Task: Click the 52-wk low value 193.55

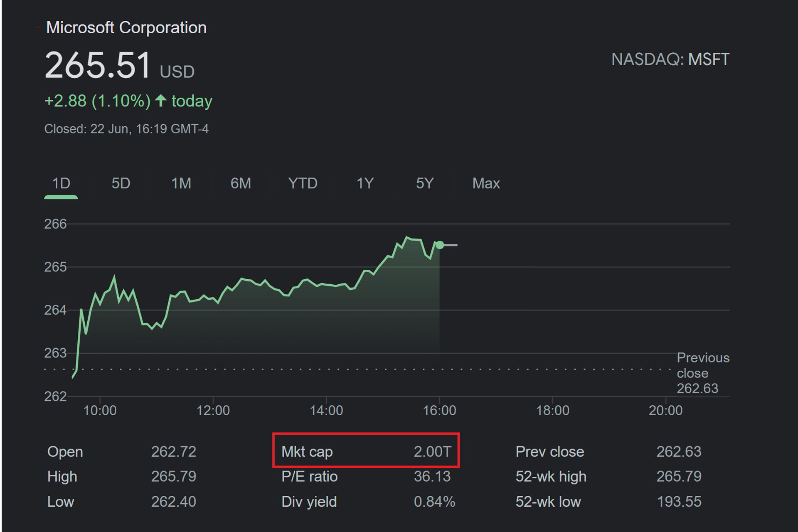Action: click(679, 502)
